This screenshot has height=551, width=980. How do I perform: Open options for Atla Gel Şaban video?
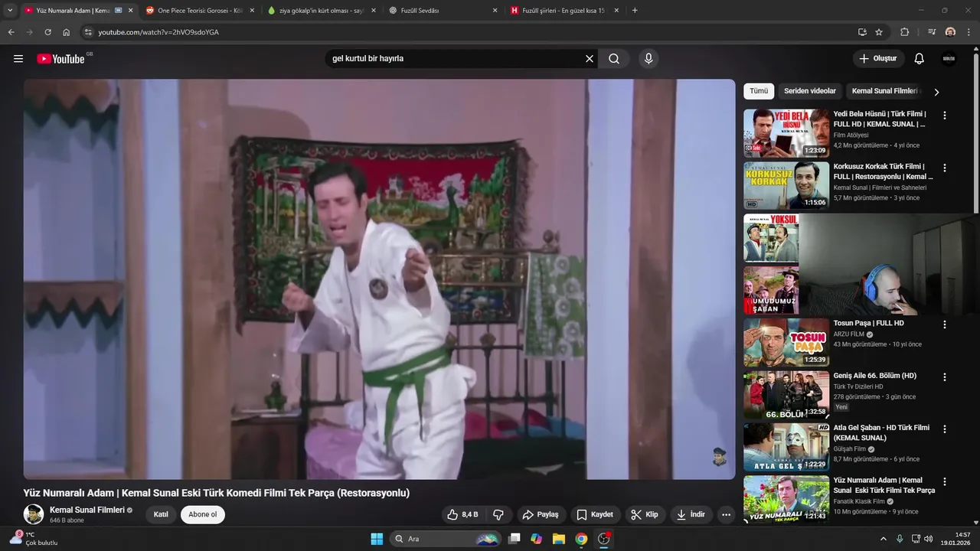pyautogui.click(x=945, y=429)
